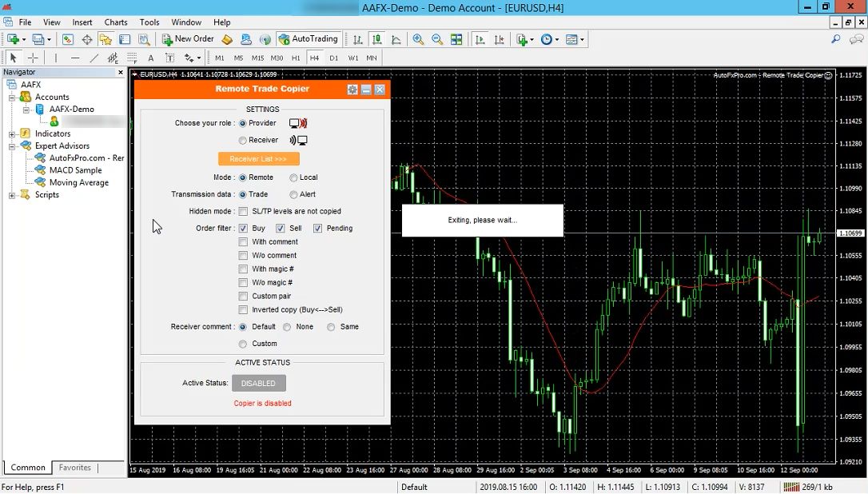The width and height of the screenshot is (868, 494).
Task: Click the Receiver List >>> button
Action: (x=258, y=159)
